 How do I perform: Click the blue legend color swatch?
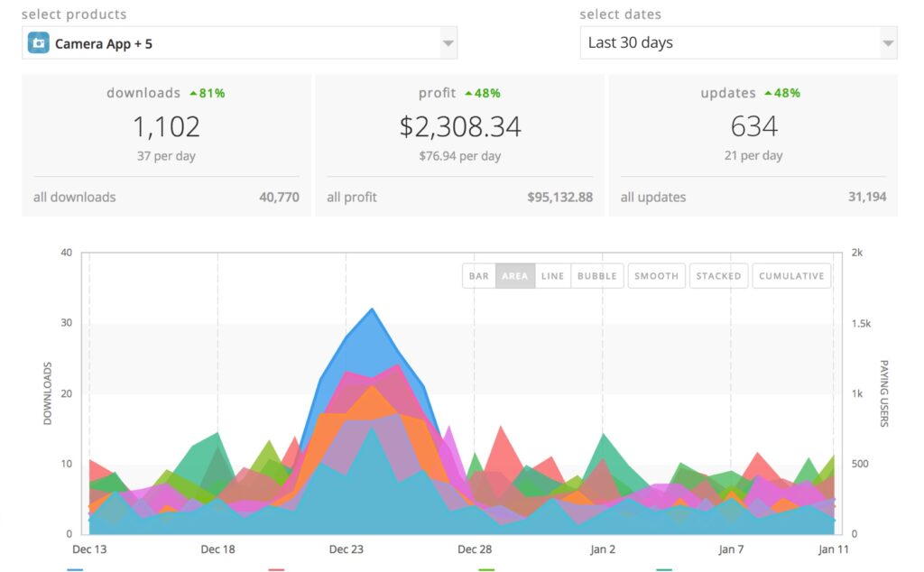(75, 569)
